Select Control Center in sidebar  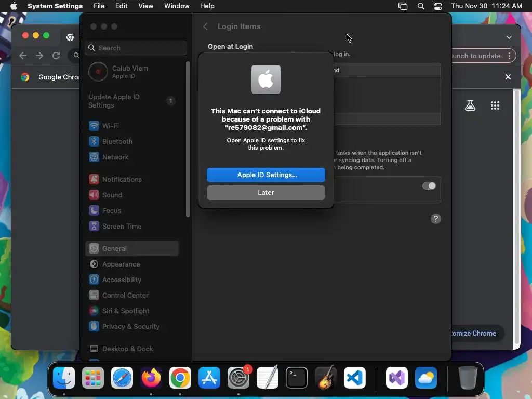[x=132, y=296]
